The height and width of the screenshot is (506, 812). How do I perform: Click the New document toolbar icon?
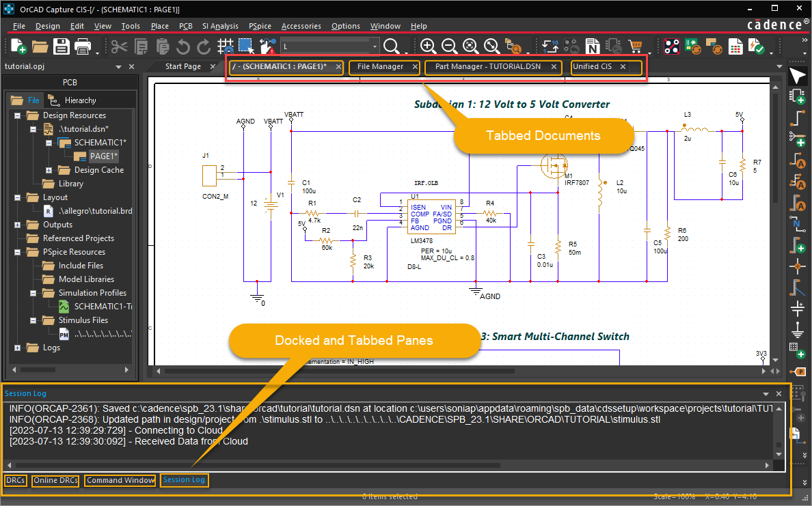[x=18, y=46]
